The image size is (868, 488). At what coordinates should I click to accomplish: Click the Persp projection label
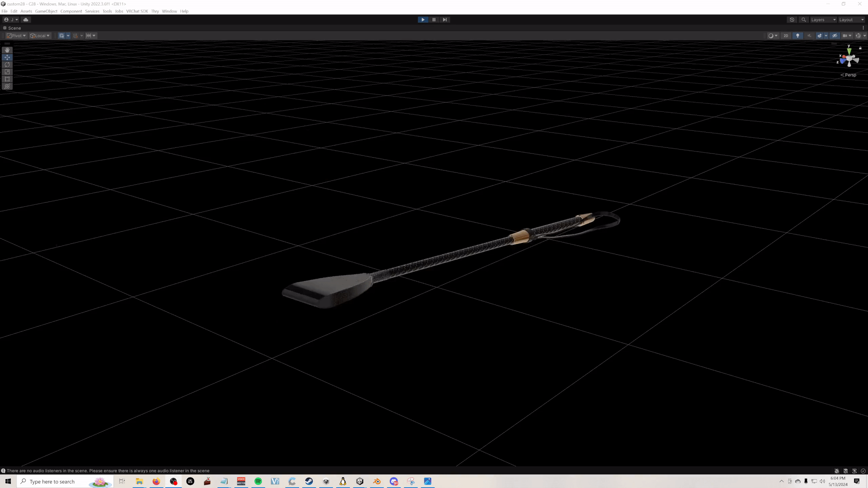pos(850,75)
